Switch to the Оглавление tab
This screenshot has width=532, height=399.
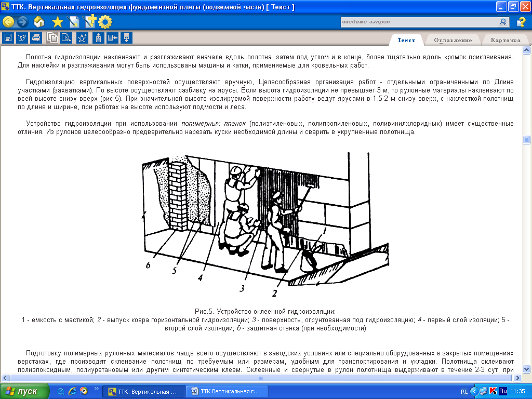pyautogui.click(x=453, y=40)
